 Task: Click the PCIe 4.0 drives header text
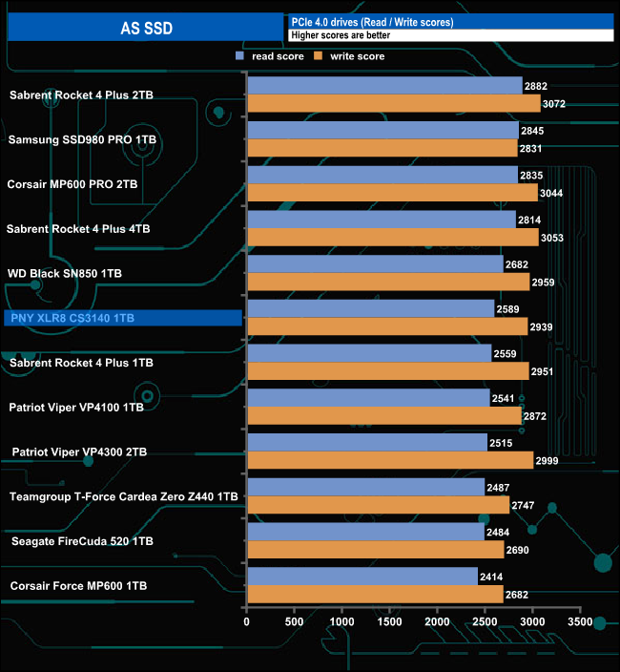(x=373, y=22)
